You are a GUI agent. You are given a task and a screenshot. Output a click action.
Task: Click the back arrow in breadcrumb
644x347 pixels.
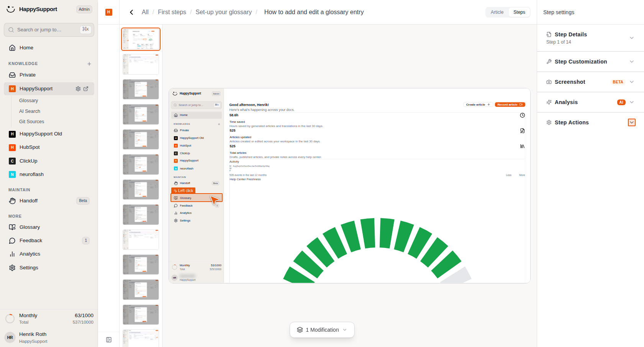click(x=131, y=12)
